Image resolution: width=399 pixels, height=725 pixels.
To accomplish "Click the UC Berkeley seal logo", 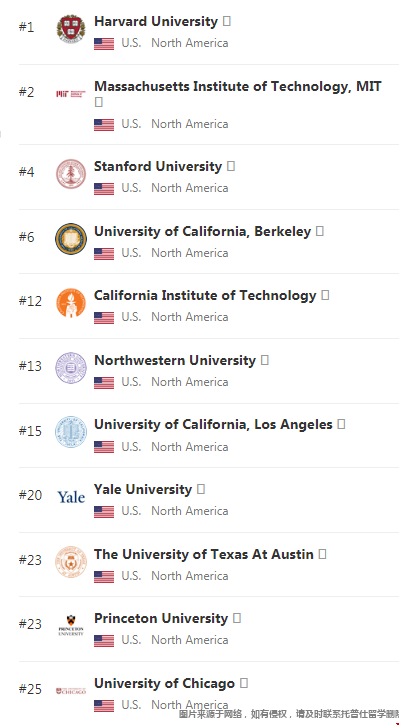I will (x=71, y=239).
